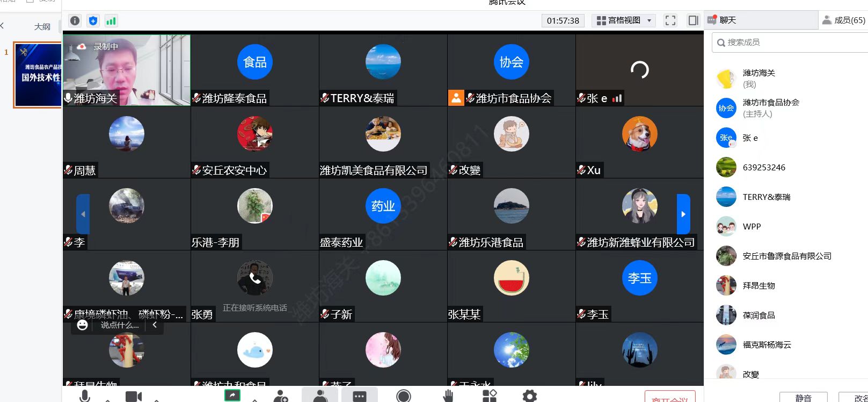Select TERRY&泰瑞 in the members list
This screenshot has width=868, height=402.
click(x=786, y=197)
